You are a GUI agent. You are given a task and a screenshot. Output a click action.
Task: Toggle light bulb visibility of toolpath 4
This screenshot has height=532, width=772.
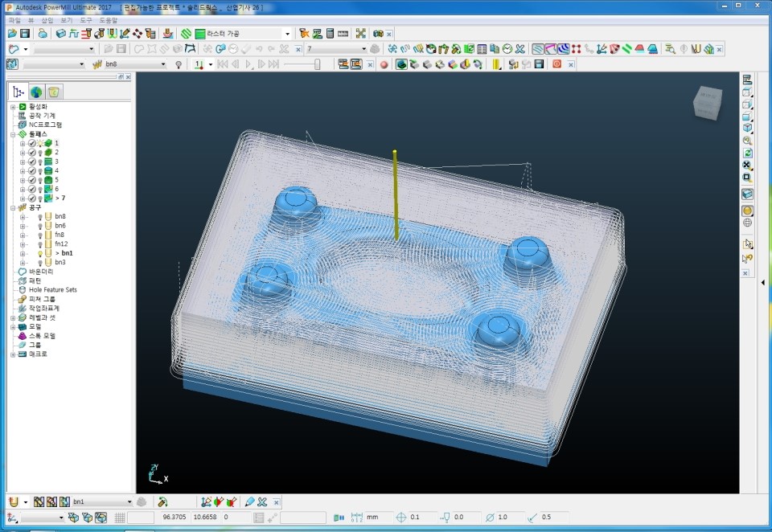[40, 171]
